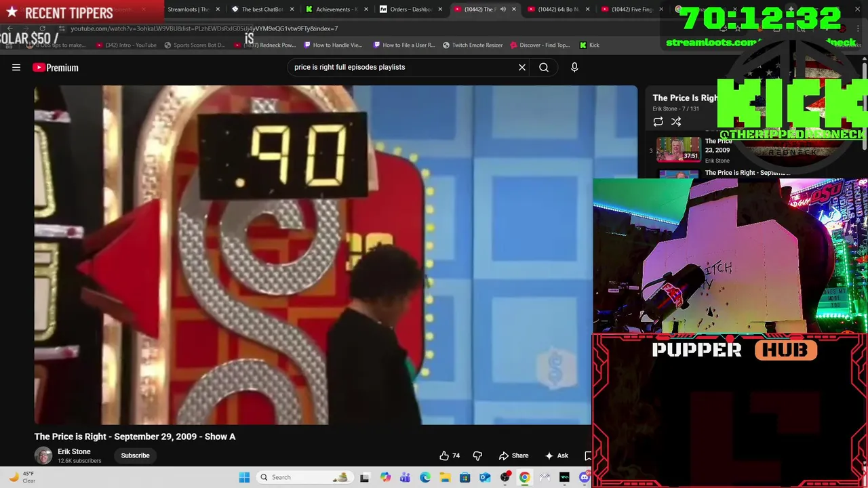Viewport: 868px width, 488px height.
Task: Open game controller app on the taskbar
Action: tap(545, 477)
